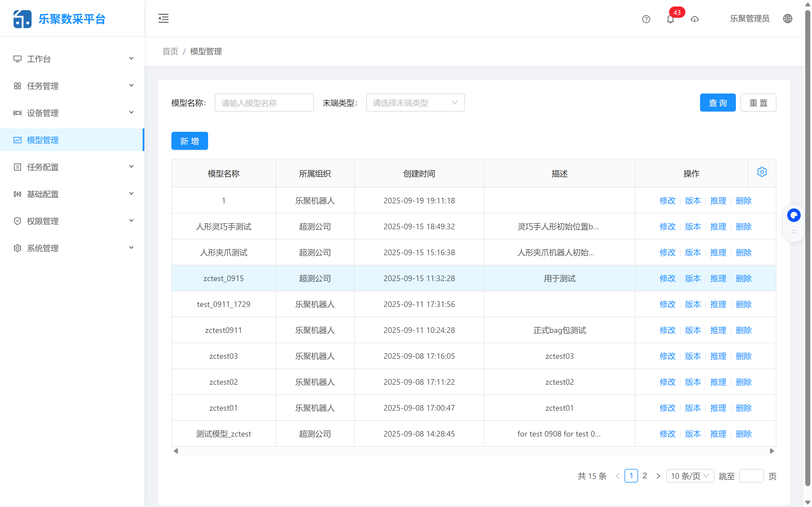Select the 设备管理 camera icon
This screenshot has width=812, height=507.
18,113
